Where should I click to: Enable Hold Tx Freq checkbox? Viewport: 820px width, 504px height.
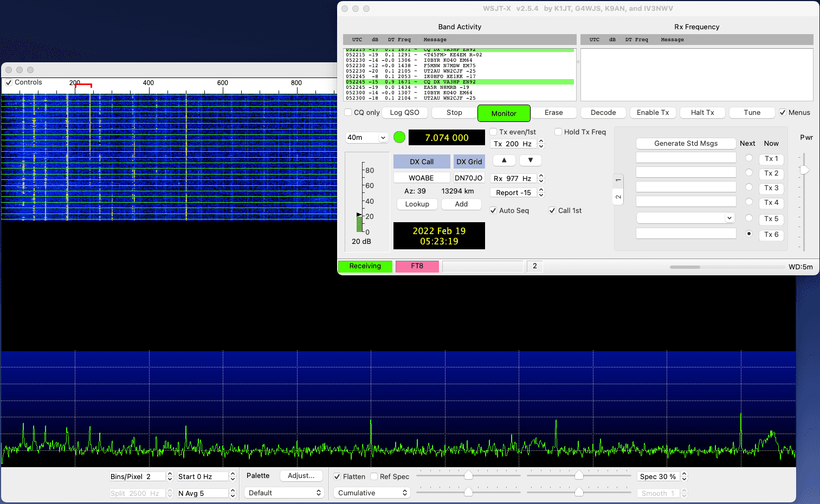(x=558, y=132)
